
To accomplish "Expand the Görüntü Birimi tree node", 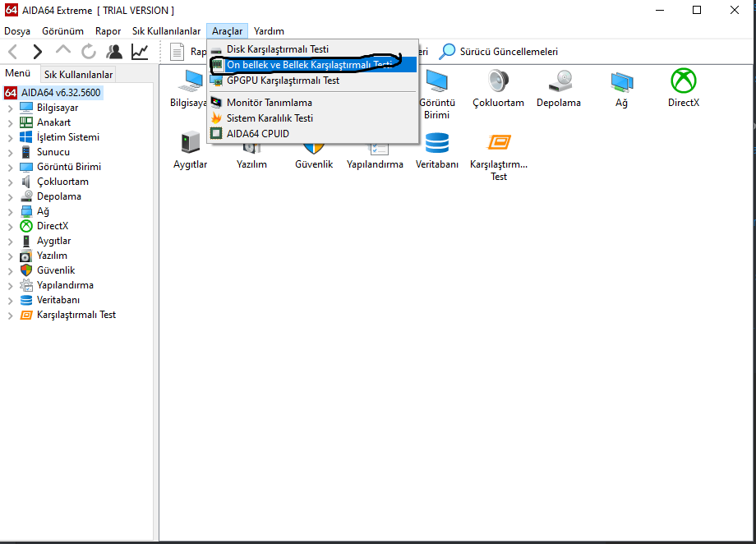I will coord(10,168).
